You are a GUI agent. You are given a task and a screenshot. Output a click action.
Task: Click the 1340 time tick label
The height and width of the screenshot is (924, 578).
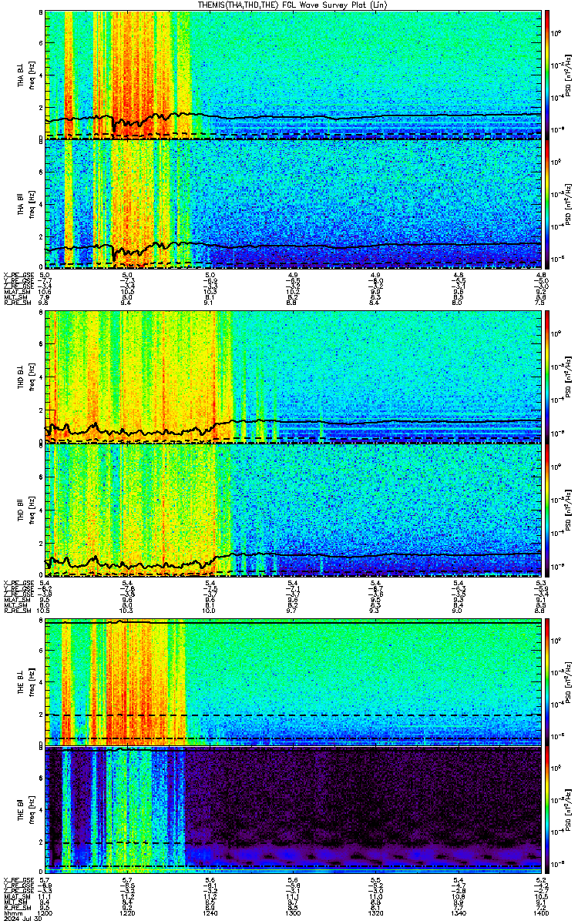[x=459, y=913]
